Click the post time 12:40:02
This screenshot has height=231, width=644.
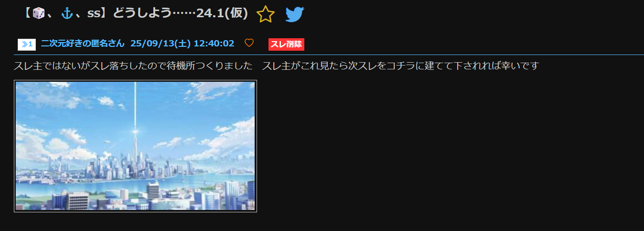point(214,44)
